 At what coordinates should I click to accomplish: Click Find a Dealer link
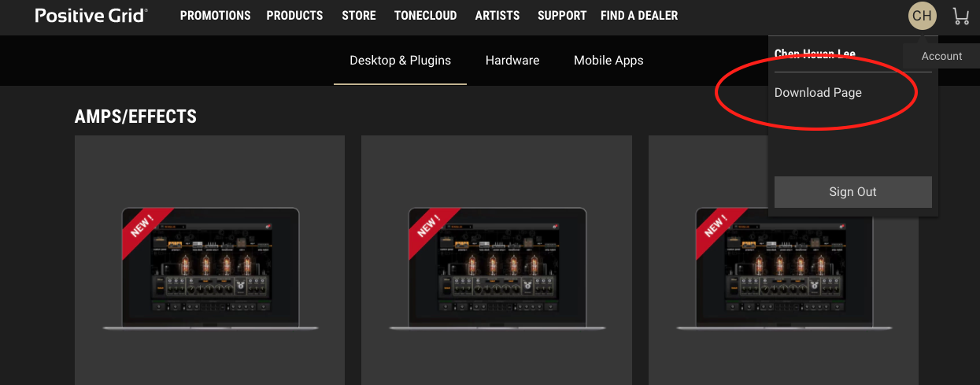click(639, 16)
